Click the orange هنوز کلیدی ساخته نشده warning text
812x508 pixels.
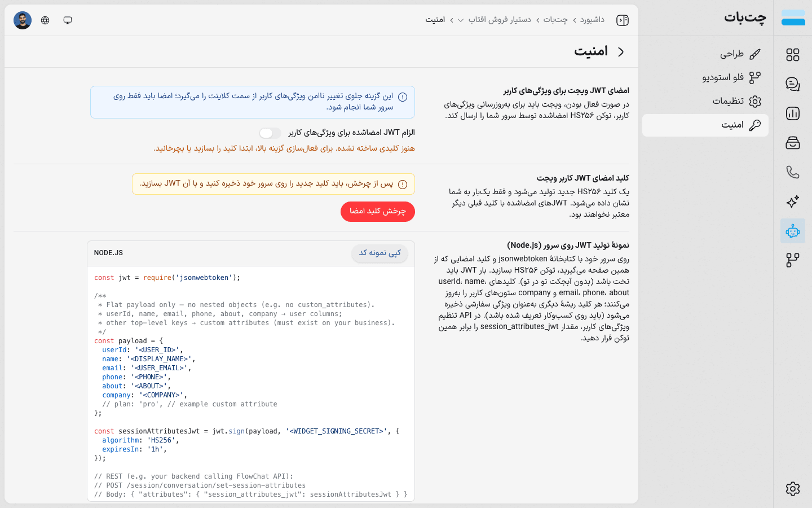coord(284,148)
